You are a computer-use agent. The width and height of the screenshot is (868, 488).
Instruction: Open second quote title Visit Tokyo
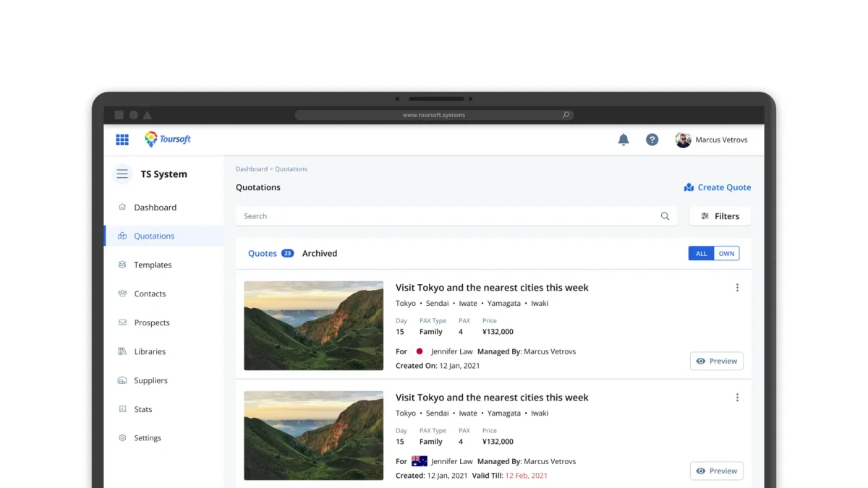point(492,398)
